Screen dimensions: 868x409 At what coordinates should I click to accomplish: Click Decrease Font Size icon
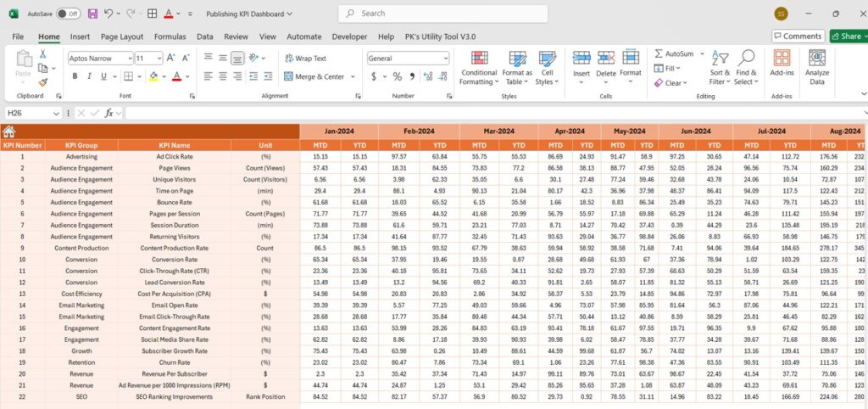pyautogui.click(x=186, y=59)
